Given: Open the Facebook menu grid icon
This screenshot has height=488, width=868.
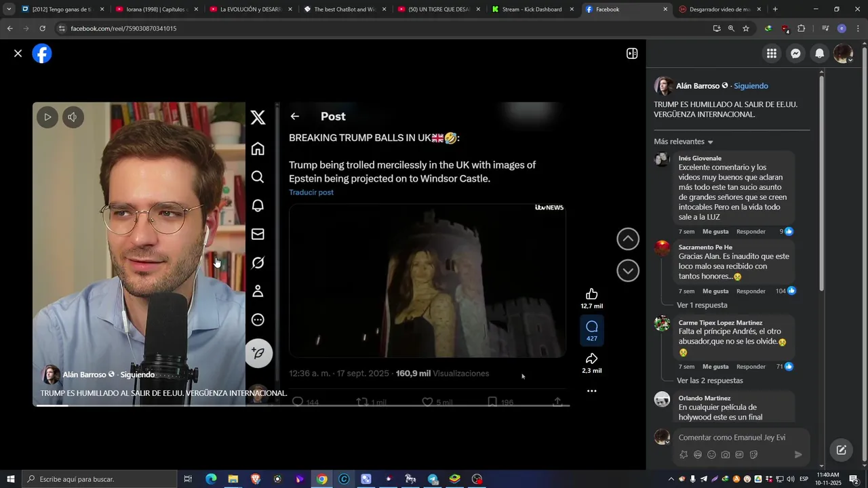Looking at the screenshot, I should coord(772,54).
